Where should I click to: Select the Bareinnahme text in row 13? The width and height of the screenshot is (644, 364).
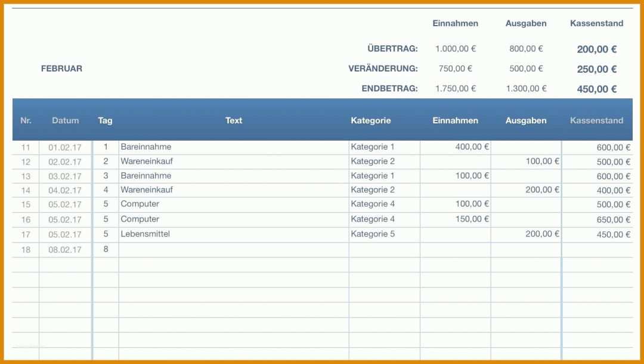coord(146,176)
